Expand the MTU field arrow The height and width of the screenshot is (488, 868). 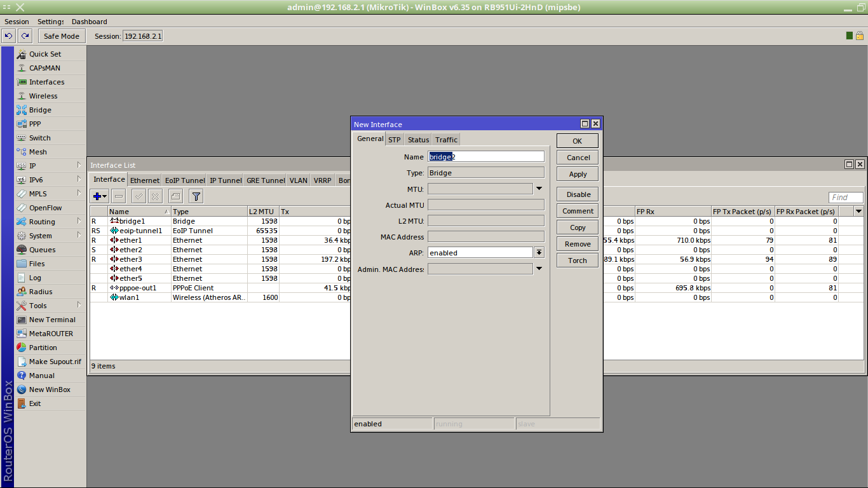pyautogui.click(x=539, y=189)
